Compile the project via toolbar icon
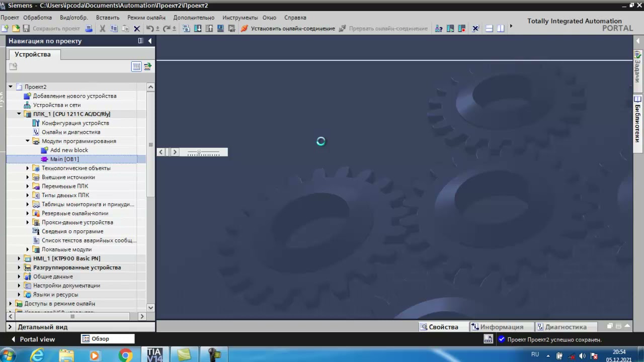Screen dimensions: 644x362 click(186, 29)
